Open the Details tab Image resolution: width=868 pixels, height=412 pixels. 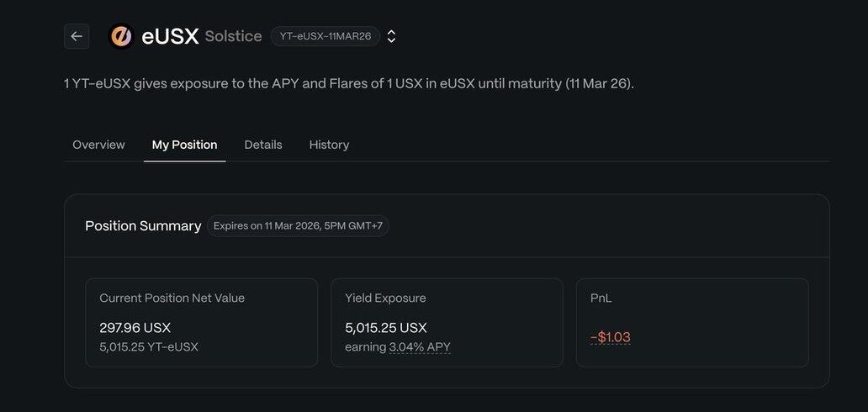[x=263, y=145]
